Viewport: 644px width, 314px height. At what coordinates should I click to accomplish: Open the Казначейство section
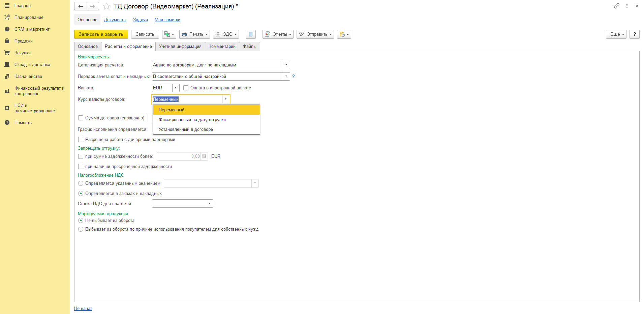(x=28, y=77)
